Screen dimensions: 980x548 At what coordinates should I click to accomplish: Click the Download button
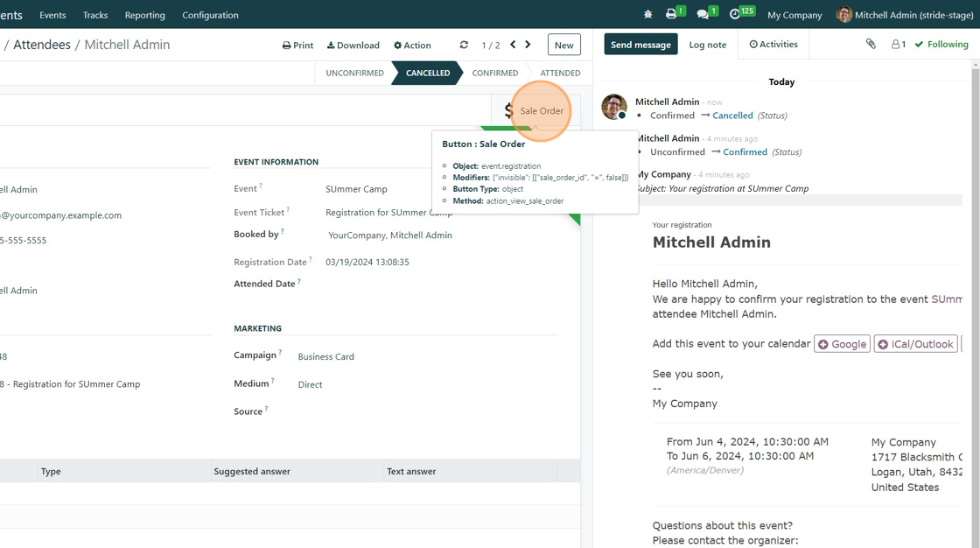[353, 45]
